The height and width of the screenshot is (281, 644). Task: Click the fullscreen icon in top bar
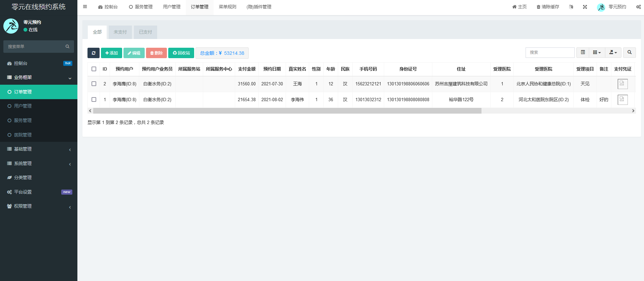tap(585, 7)
